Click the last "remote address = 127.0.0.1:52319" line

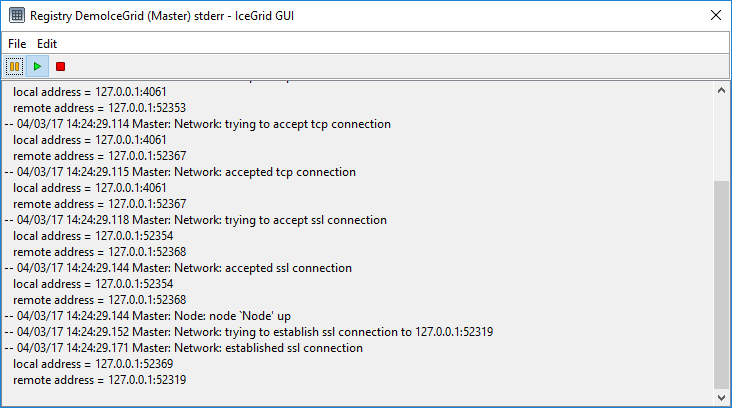[x=99, y=380]
